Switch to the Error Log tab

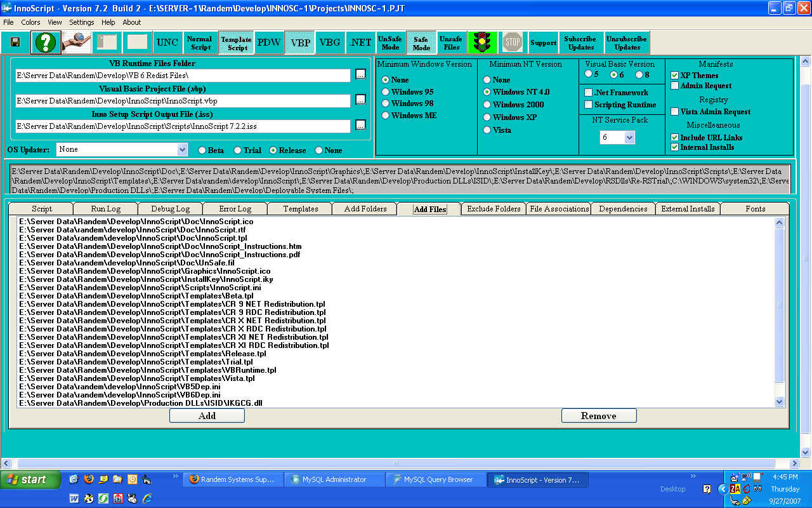tap(235, 208)
